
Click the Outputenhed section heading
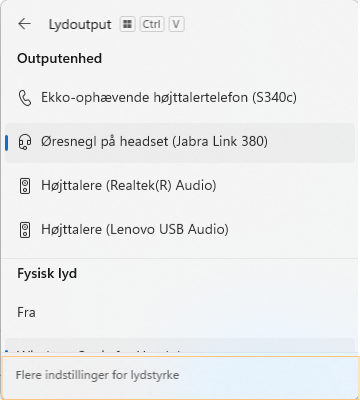tap(59, 59)
